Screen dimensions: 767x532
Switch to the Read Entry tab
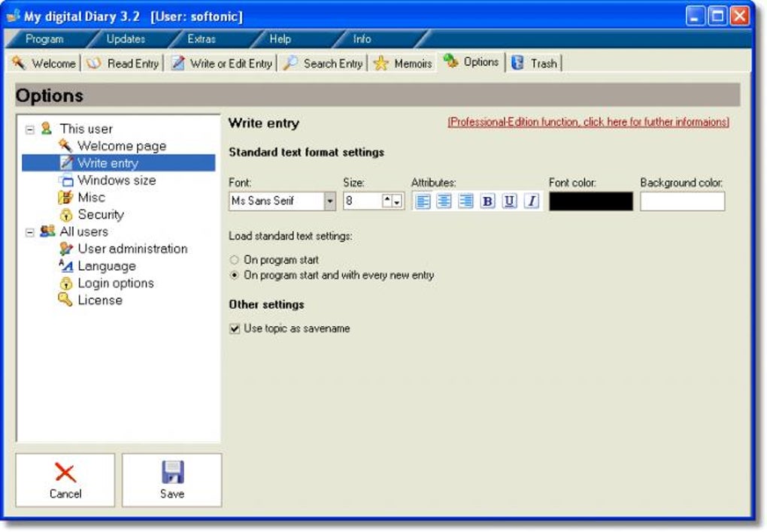click(x=123, y=64)
